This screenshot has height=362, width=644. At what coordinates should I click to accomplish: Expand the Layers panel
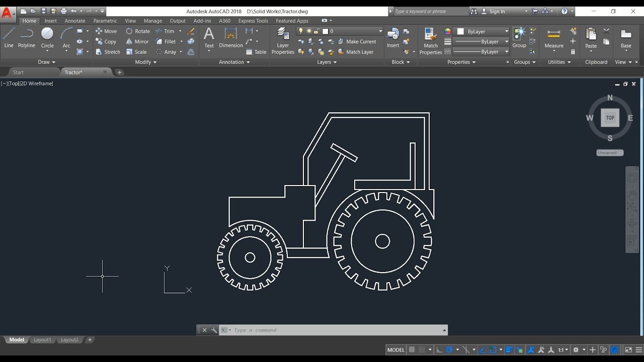(x=327, y=62)
